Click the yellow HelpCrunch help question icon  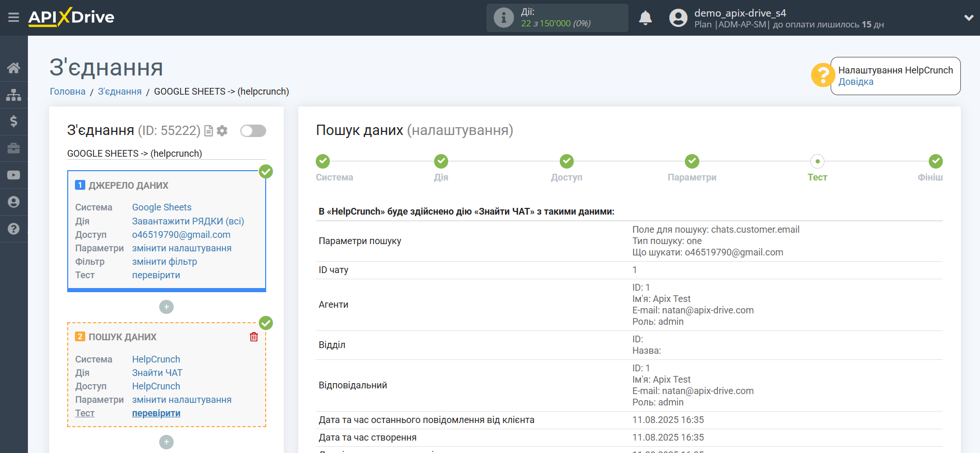pos(822,75)
